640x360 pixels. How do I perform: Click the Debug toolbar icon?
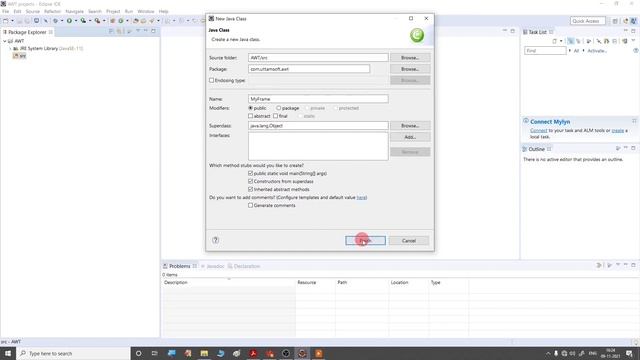pyautogui.click(x=56, y=21)
